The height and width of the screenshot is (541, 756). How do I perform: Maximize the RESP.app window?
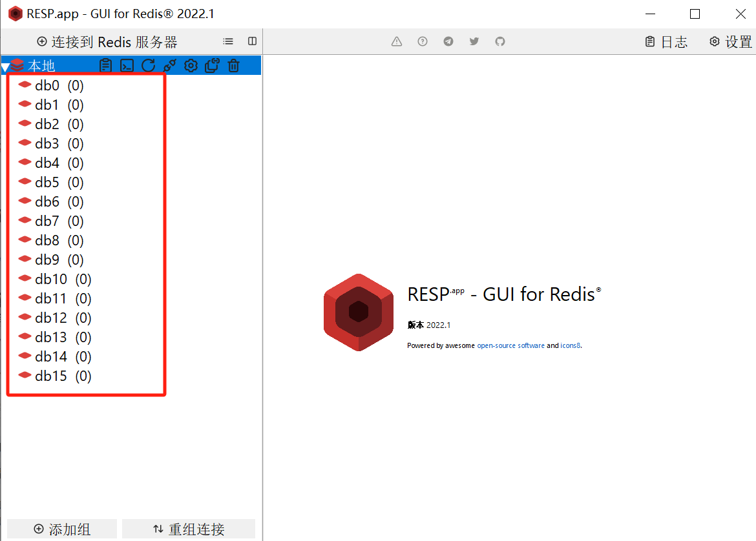pos(695,14)
